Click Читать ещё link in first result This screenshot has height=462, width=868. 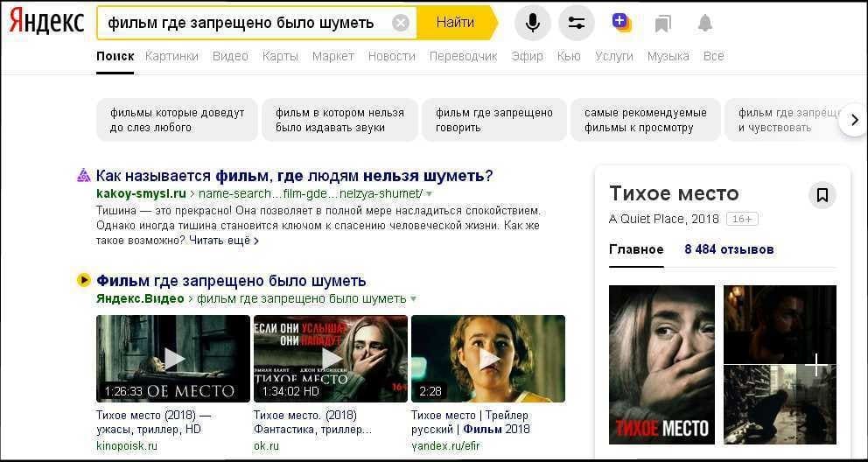coord(223,241)
